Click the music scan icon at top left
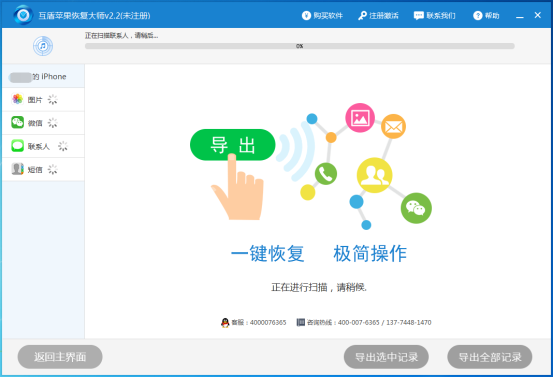554x378 pixels. (43, 46)
